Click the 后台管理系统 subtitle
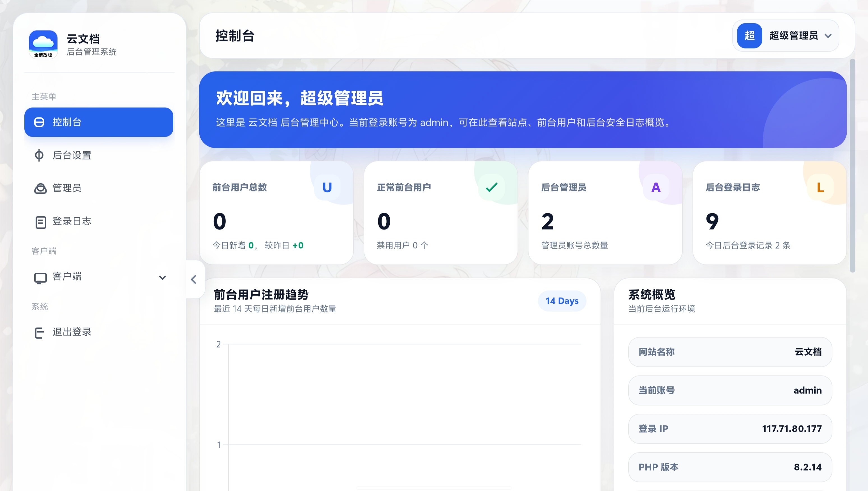 [x=91, y=52]
